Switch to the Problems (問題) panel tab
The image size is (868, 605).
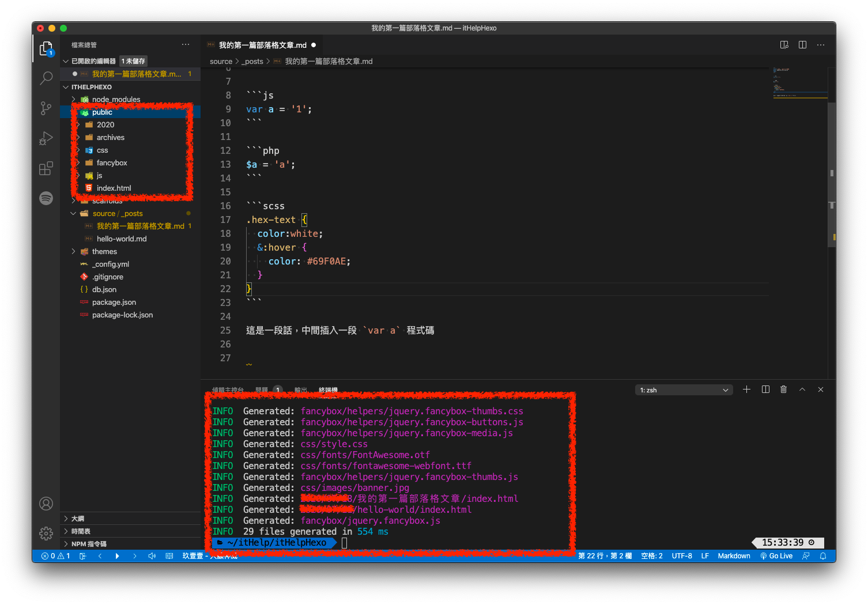pos(268,390)
